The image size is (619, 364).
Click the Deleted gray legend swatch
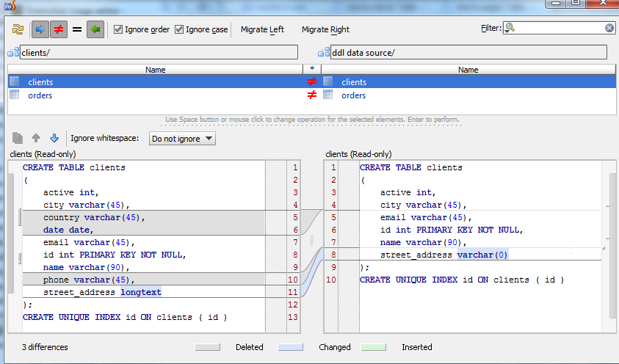click(x=208, y=347)
